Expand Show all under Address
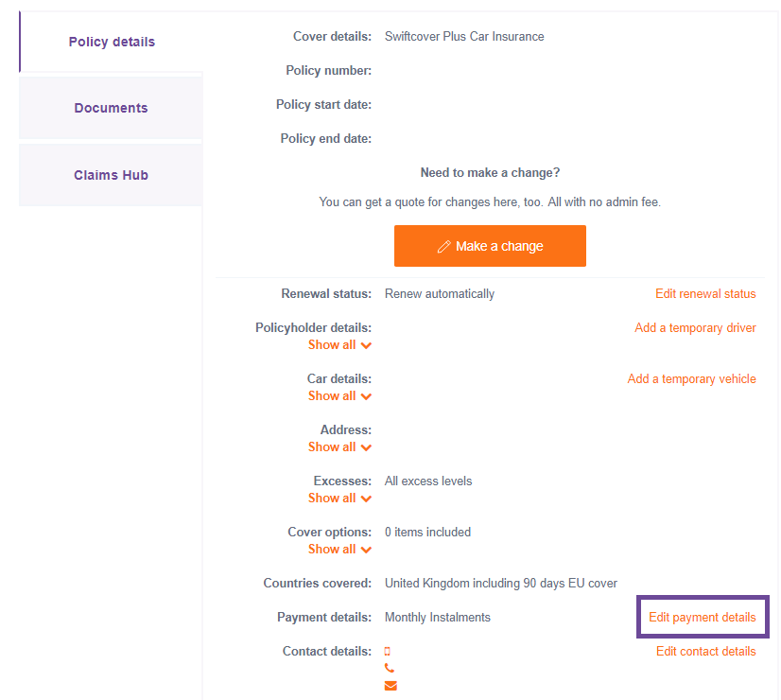781x700 pixels. tap(338, 447)
